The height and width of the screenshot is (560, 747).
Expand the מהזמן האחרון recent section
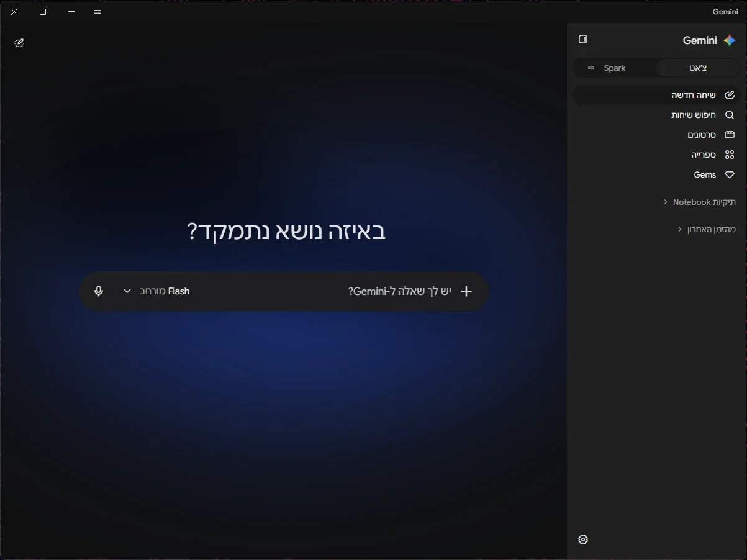(x=707, y=229)
